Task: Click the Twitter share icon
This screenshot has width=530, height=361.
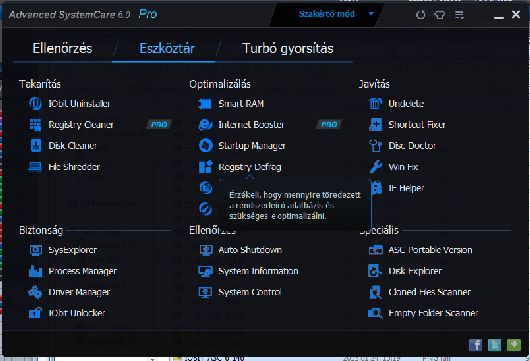Action: (x=495, y=345)
